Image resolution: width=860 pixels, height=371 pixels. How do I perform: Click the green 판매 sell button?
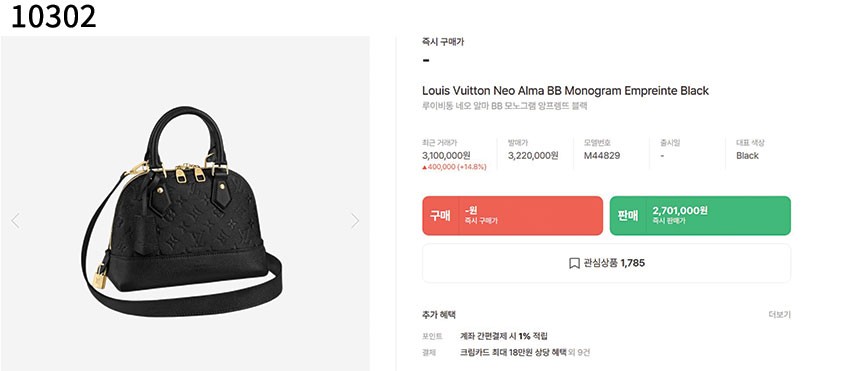point(700,216)
